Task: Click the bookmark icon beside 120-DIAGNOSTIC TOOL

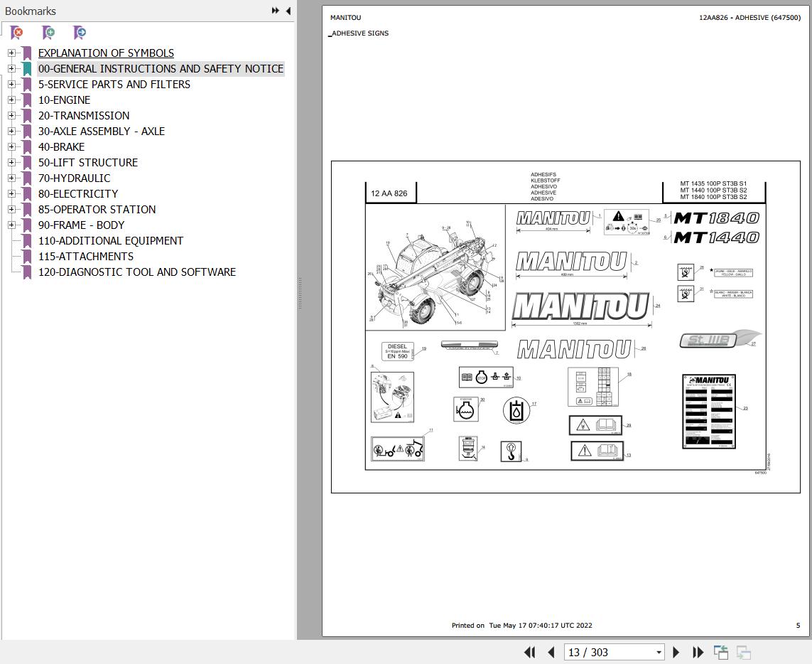Action: tap(27, 272)
